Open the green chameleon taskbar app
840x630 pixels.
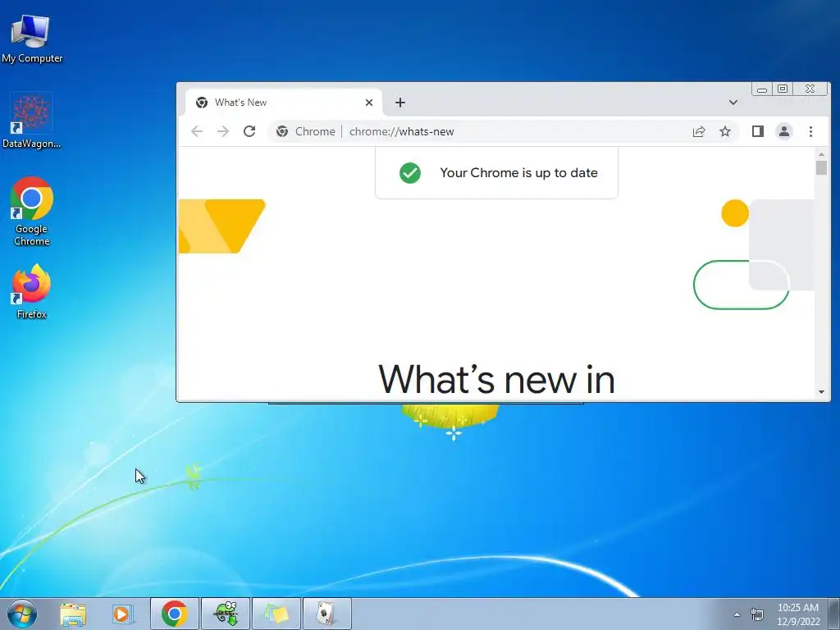226,614
